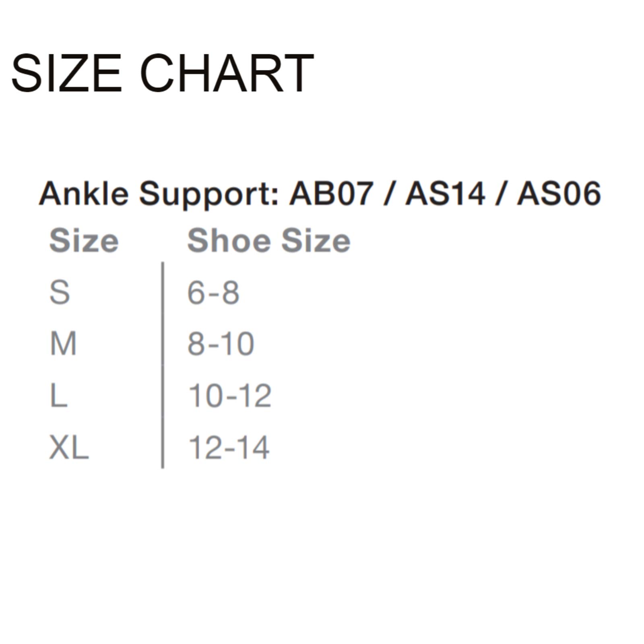Select the S size row label
The width and height of the screenshot is (644, 644).
click(x=60, y=292)
